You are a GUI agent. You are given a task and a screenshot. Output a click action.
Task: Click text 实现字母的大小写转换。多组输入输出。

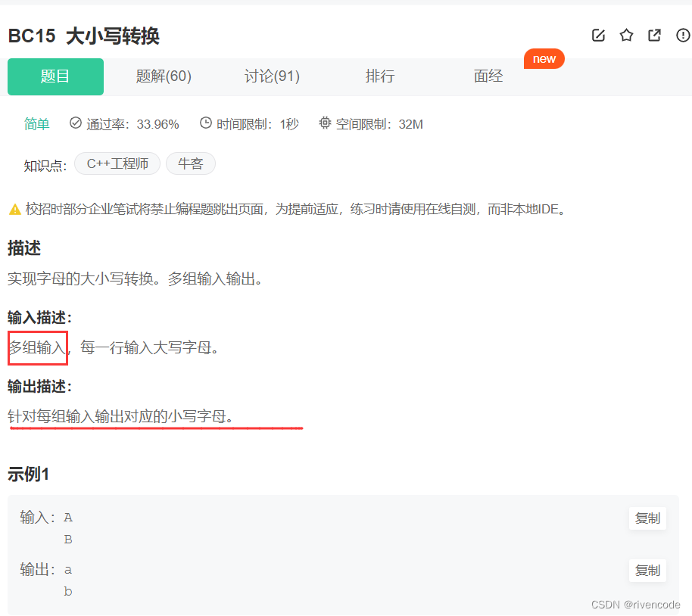[x=135, y=279]
